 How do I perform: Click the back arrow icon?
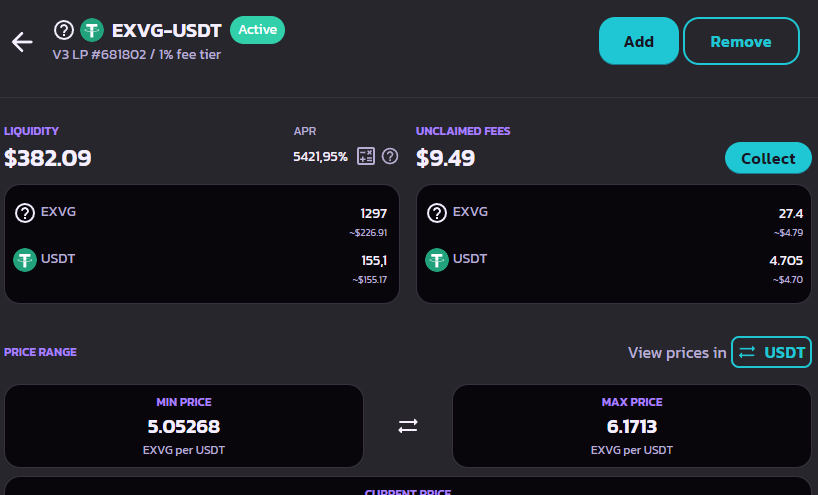coord(22,41)
